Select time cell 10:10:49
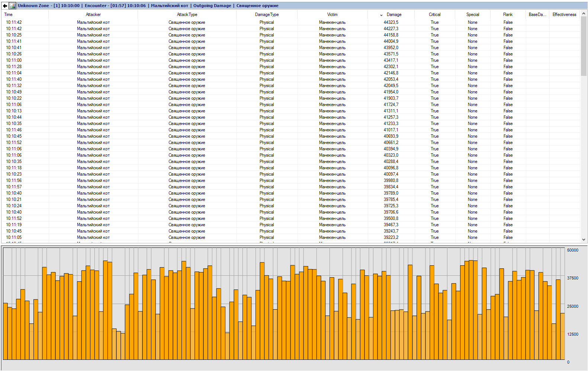 14,92
